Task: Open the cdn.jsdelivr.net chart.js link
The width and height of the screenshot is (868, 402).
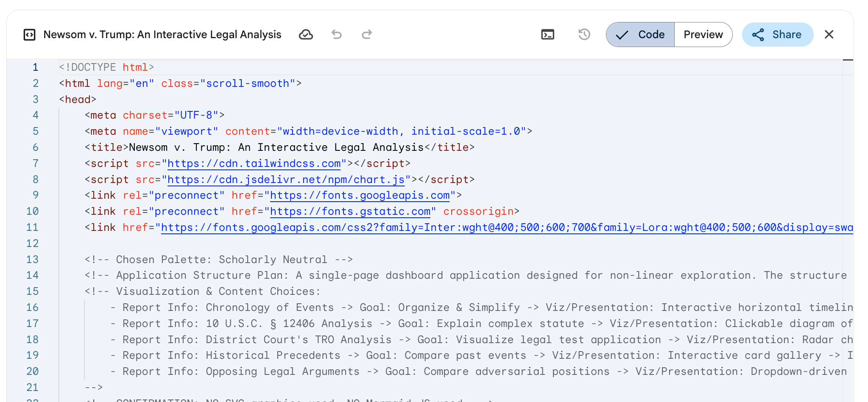Action: point(286,180)
